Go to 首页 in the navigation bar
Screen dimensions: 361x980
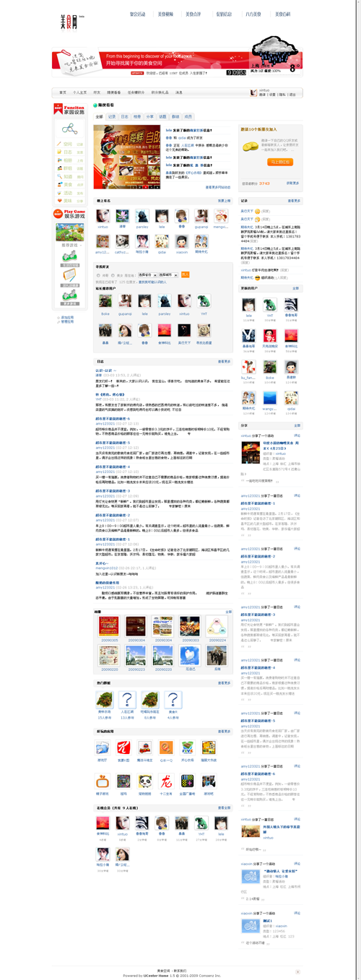[x=63, y=92]
